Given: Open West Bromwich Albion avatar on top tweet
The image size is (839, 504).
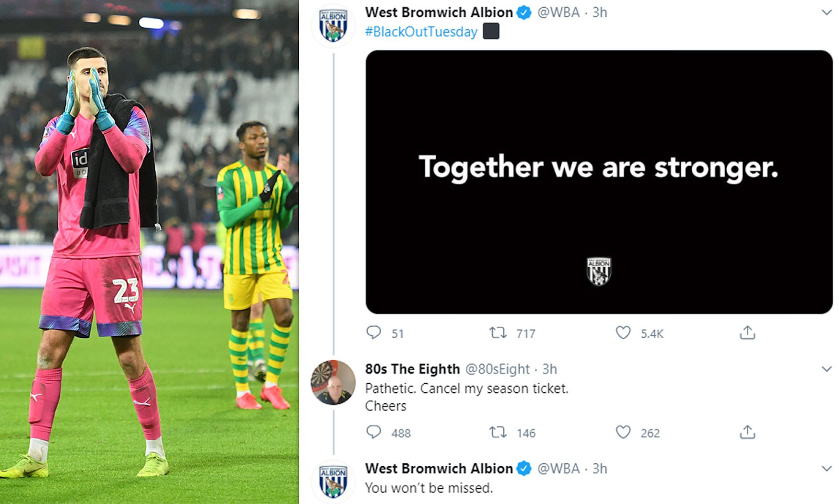Looking at the screenshot, I should (x=334, y=25).
